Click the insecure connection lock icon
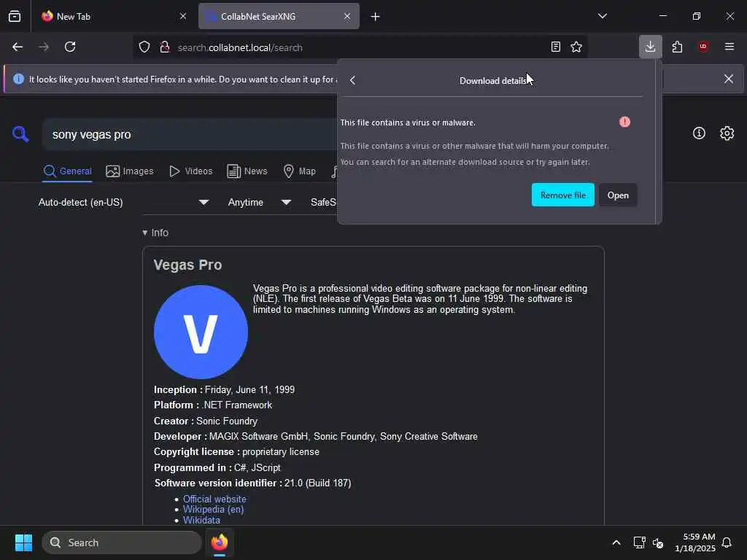This screenshot has width=747, height=560. coord(165,47)
